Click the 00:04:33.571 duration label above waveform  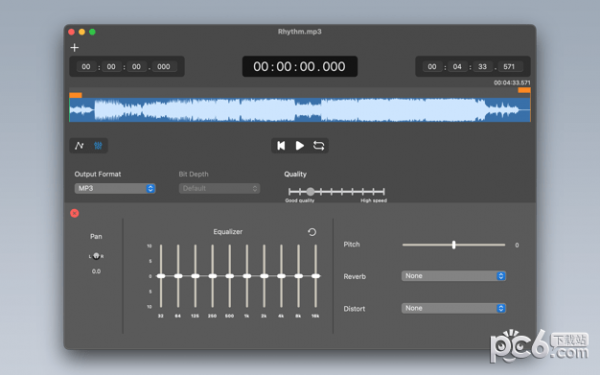pos(512,83)
